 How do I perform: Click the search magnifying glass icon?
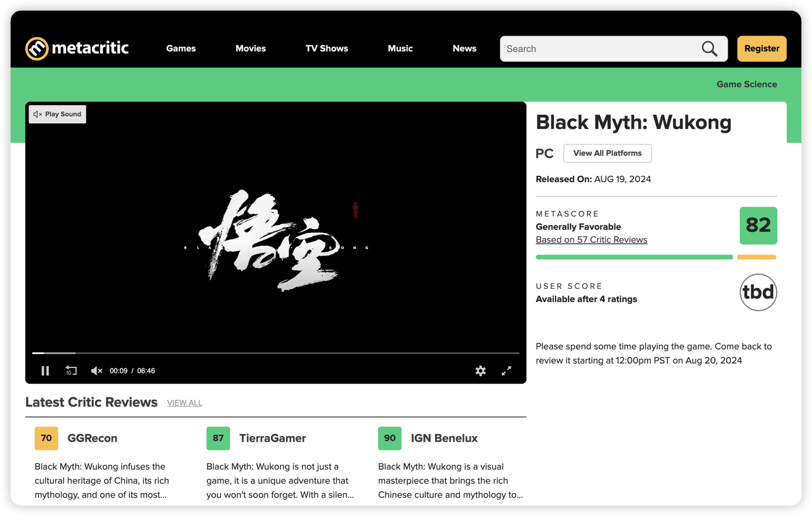pyautogui.click(x=709, y=49)
